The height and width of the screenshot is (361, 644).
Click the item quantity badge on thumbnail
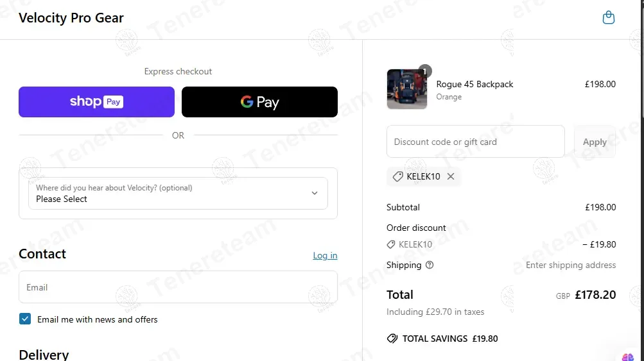click(x=424, y=71)
